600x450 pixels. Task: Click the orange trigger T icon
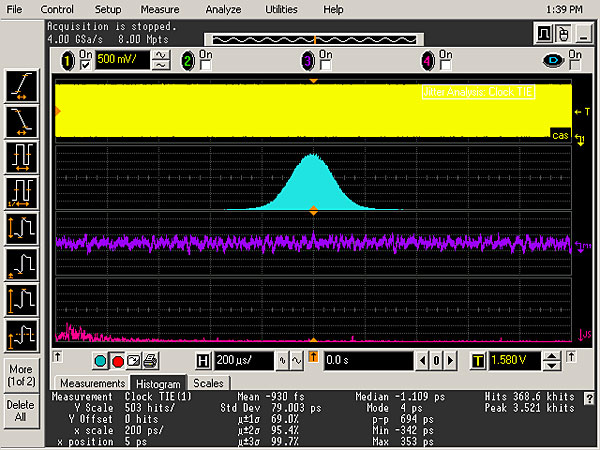pyautogui.click(x=477, y=360)
